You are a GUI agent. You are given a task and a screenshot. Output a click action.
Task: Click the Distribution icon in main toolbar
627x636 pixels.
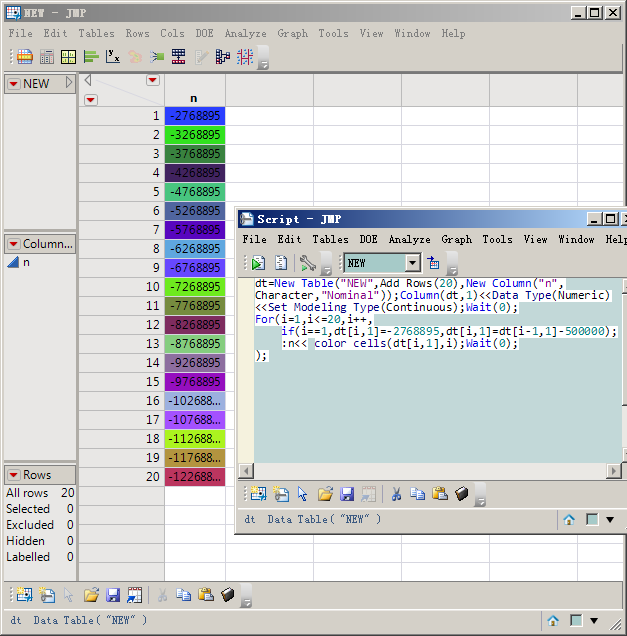click(90, 57)
